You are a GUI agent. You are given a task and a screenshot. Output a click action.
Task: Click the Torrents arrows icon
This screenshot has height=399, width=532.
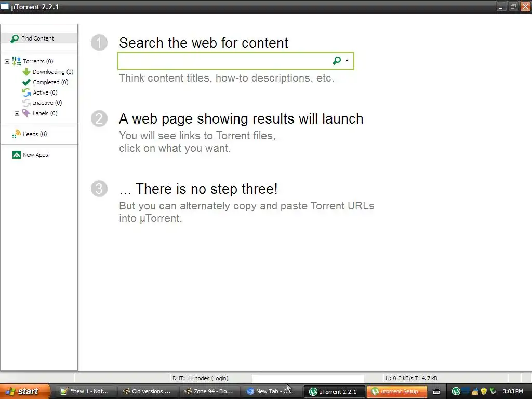tap(17, 61)
